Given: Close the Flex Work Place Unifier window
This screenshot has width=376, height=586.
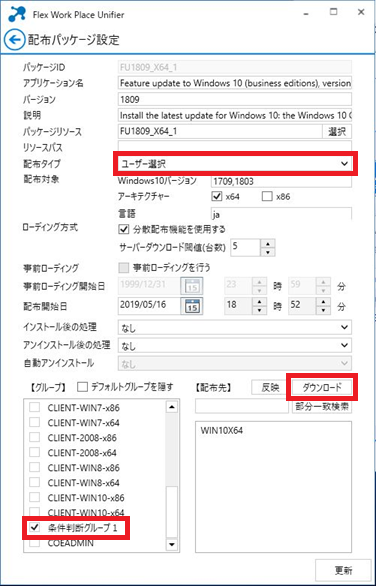Looking at the screenshot, I should pyautogui.click(x=361, y=12).
